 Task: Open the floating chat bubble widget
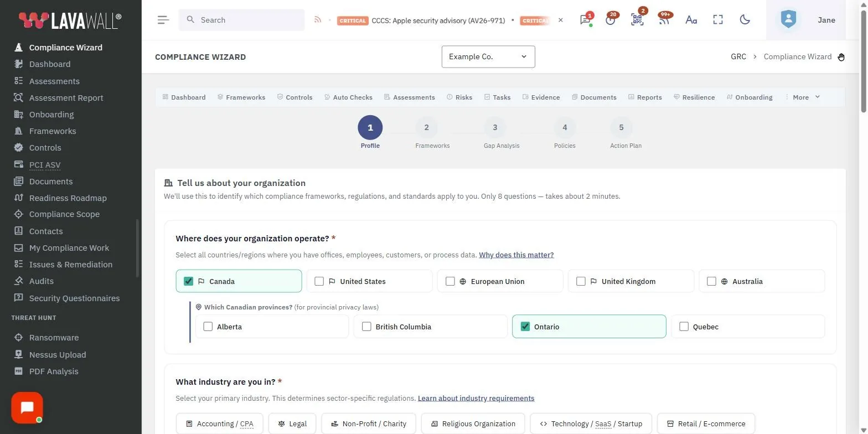(x=27, y=408)
